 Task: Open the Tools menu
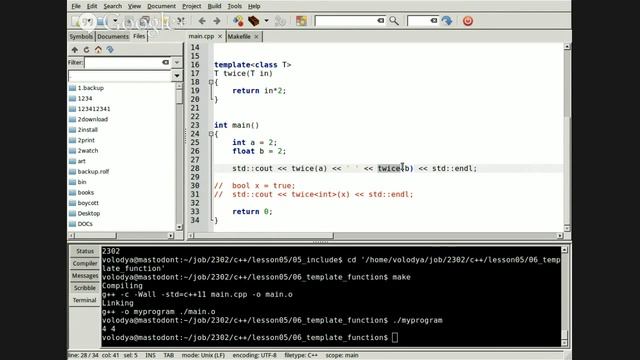(x=235, y=6)
